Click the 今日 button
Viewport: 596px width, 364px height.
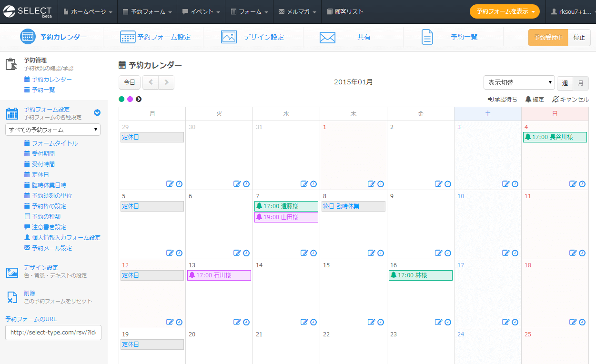point(130,82)
